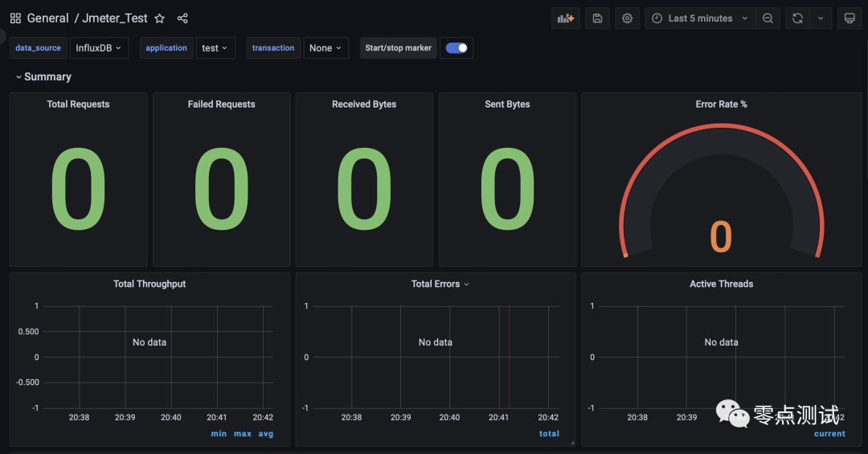Open refresh interval dropdown arrow
This screenshot has width=868, height=454.
click(x=821, y=18)
